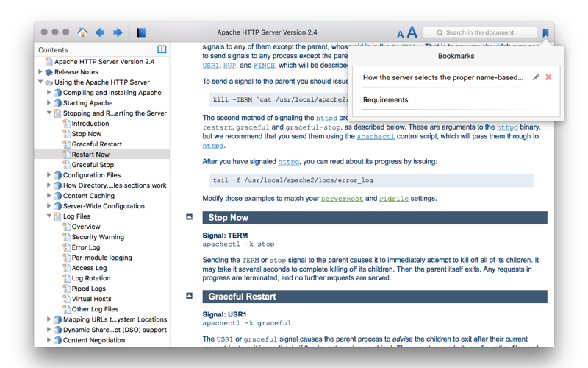
Task: Collapse Using the Apache HTTP Server node
Action: click(x=40, y=82)
